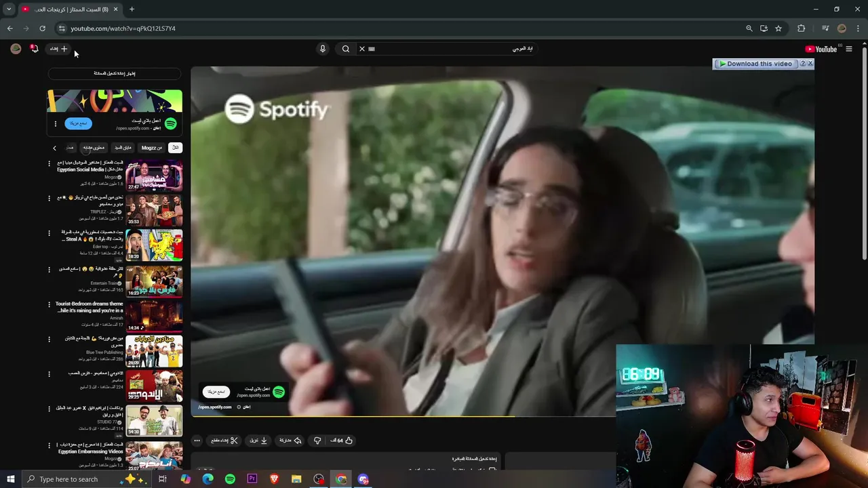Open the Chrome three-dot menu
The image size is (868, 488).
coord(858,28)
